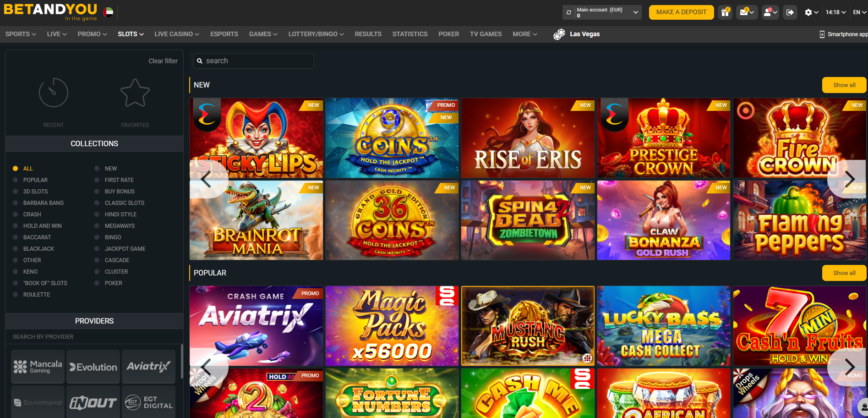Click the logout arrow icon
The image size is (868, 418).
pyautogui.click(x=790, y=12)
